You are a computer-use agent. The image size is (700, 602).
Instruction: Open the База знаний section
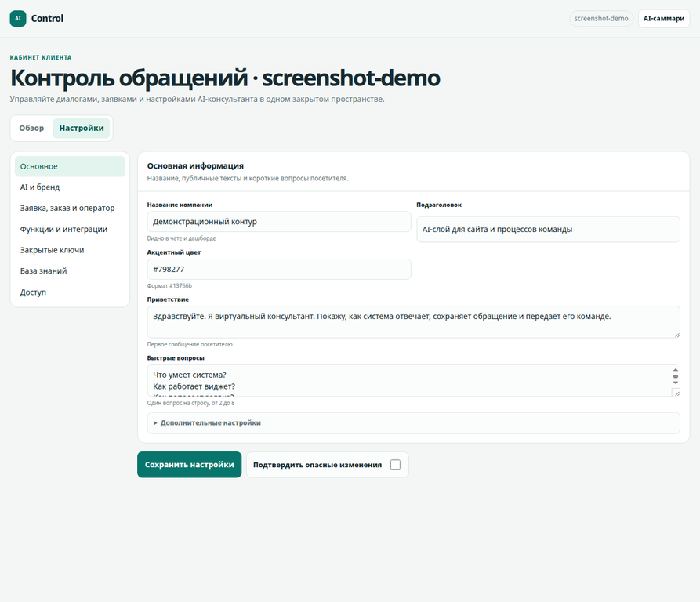click(70, 271)
